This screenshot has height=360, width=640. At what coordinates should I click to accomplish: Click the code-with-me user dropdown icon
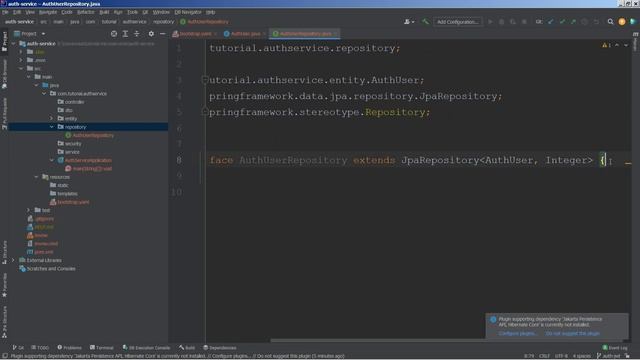coord(409,22)
